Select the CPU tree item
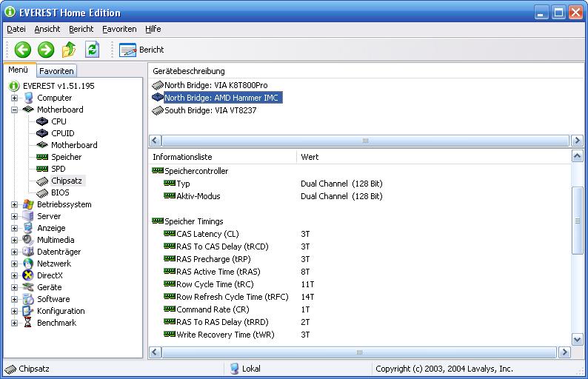This screenshot has height=379, width=588. click(x=59, y=121)
